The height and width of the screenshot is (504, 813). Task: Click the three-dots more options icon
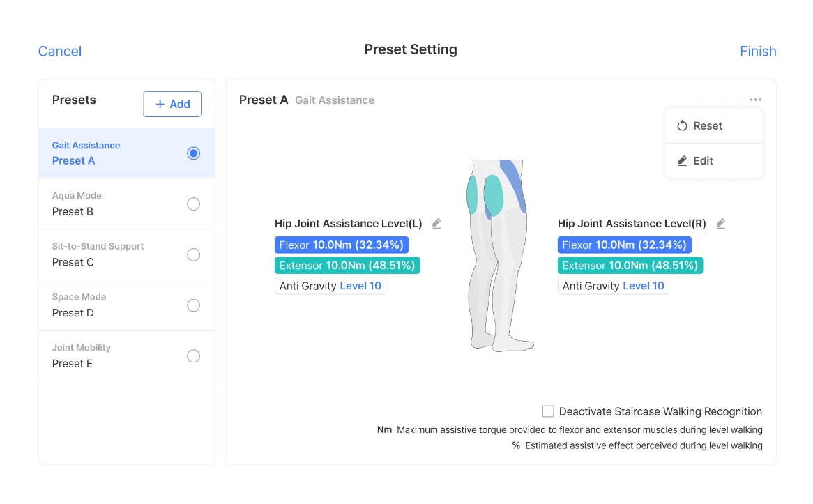pos(756,100)
